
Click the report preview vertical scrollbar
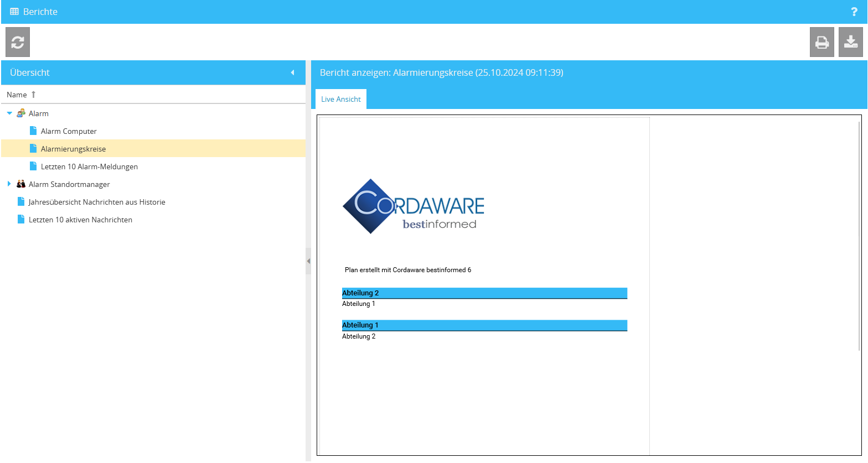(x=859, y=236)
